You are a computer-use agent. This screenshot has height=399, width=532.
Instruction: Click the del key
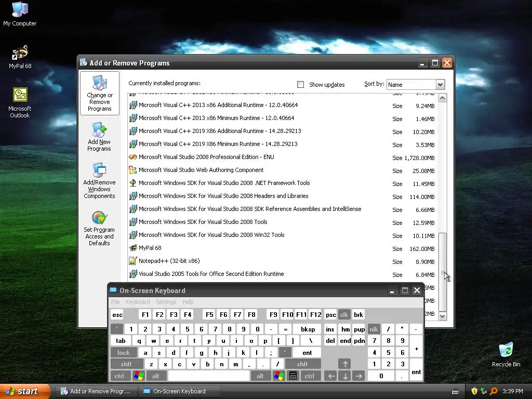pyautogui.click(x=330, y=341)
